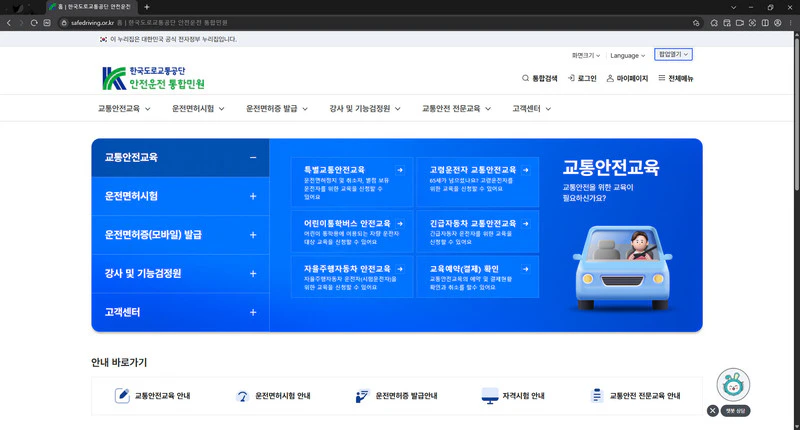Click arrow icon on 자율주행자동차 안전교육 card
This screenshot has width=800, height=430.
click(400, 269)
